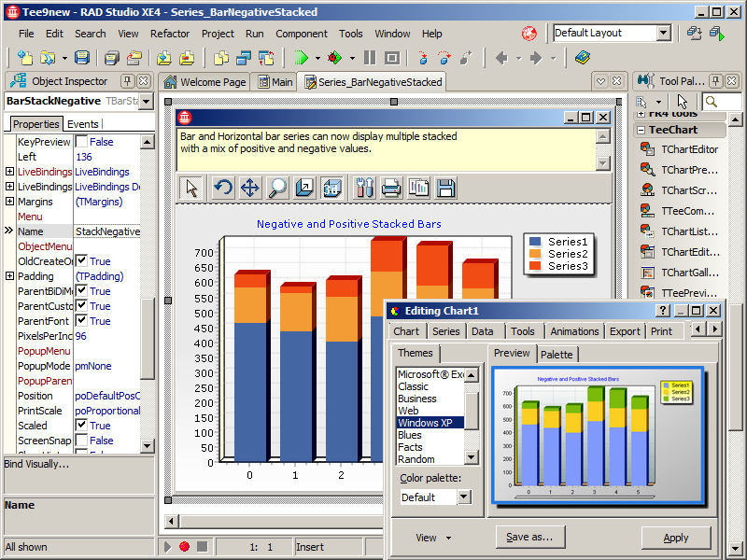Click the Toggle Form/Unit icon
The height and width of the screenshot is (560, 747).
point(266,58)
